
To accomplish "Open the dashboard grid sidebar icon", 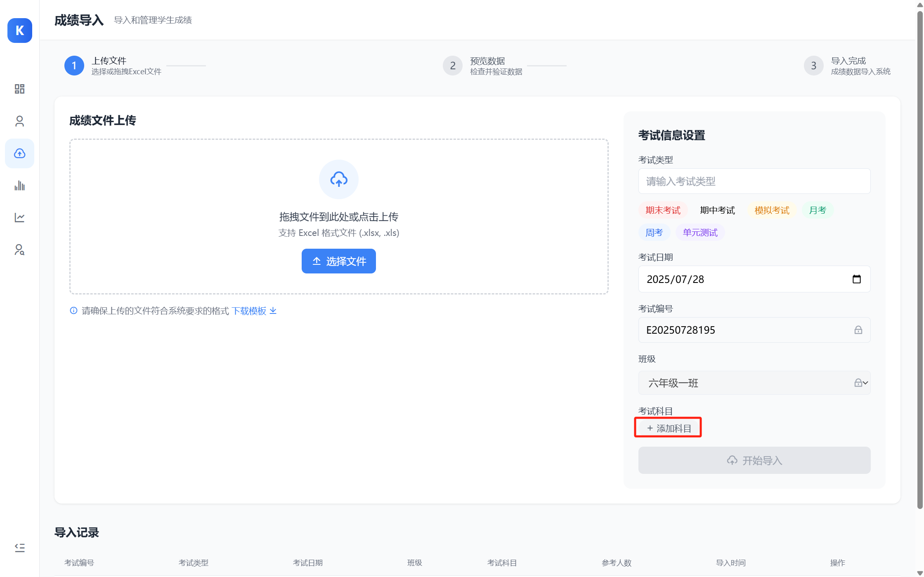I will [x=19, y=89].
